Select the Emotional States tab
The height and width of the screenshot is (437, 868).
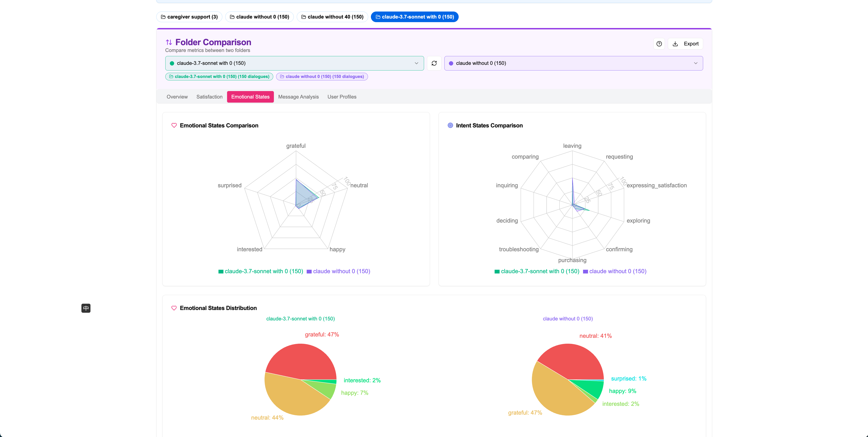(250, 97)
